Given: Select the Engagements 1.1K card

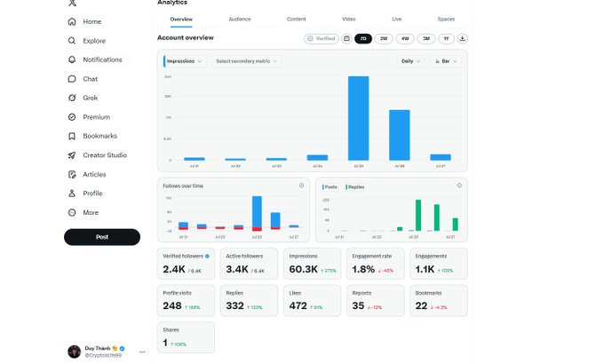Looking at the screenshot, I should (x=439, y=264).
